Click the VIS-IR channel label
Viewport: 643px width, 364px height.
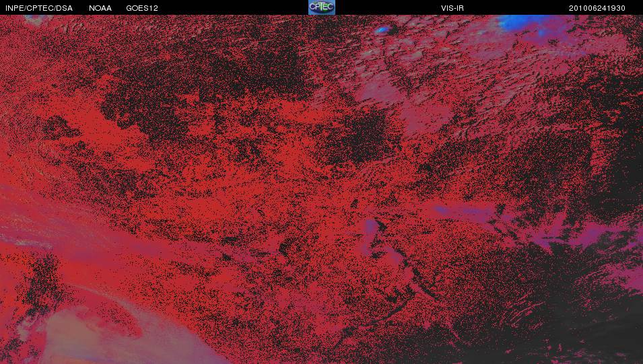point(452,8)
